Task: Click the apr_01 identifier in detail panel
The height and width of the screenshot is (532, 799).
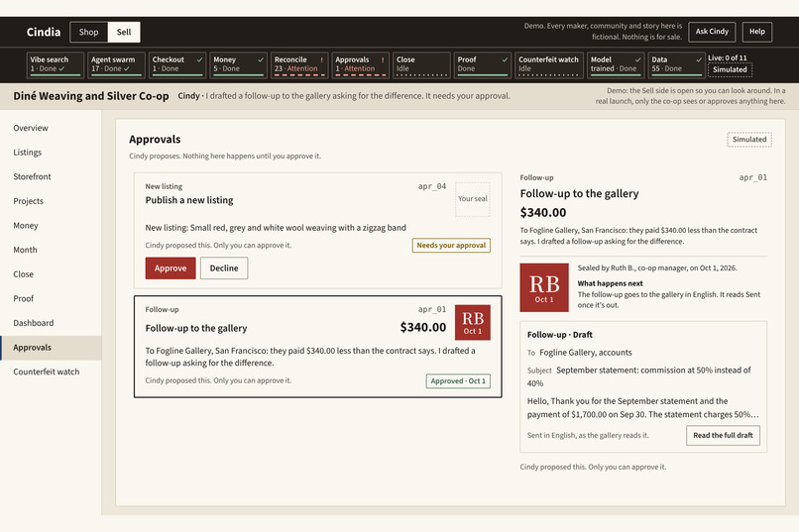Action: (753, 177)
